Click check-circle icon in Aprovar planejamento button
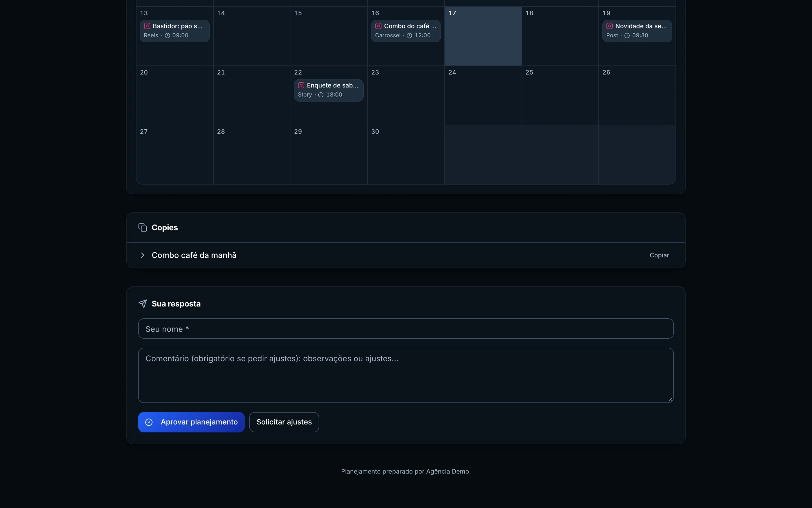Screen dimensions: 812x508 pyautogui.click(x=149, y=422)
